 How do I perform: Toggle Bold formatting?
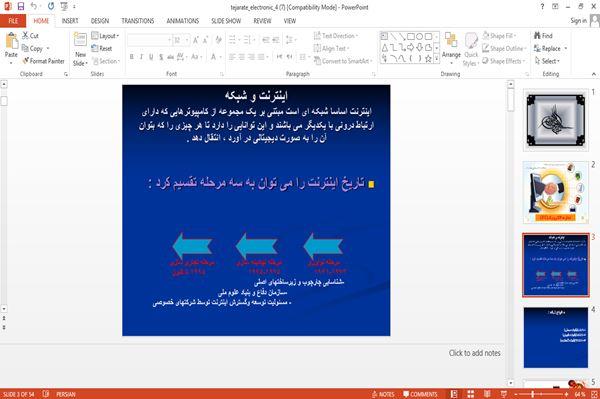pyautogui.click(x=132, y=57)
